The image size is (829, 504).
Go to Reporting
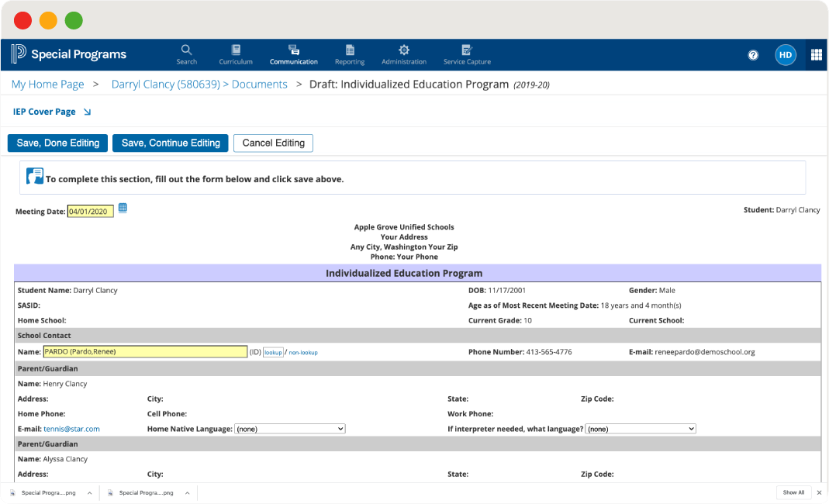pyautogui.click(x=349, y=54)
